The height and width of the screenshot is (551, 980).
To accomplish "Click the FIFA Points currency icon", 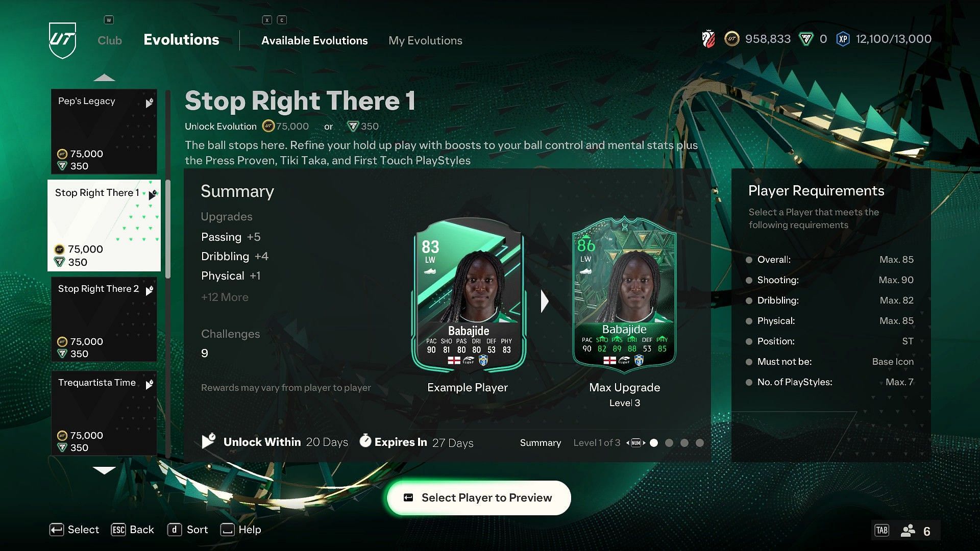I will coord(805,39).
